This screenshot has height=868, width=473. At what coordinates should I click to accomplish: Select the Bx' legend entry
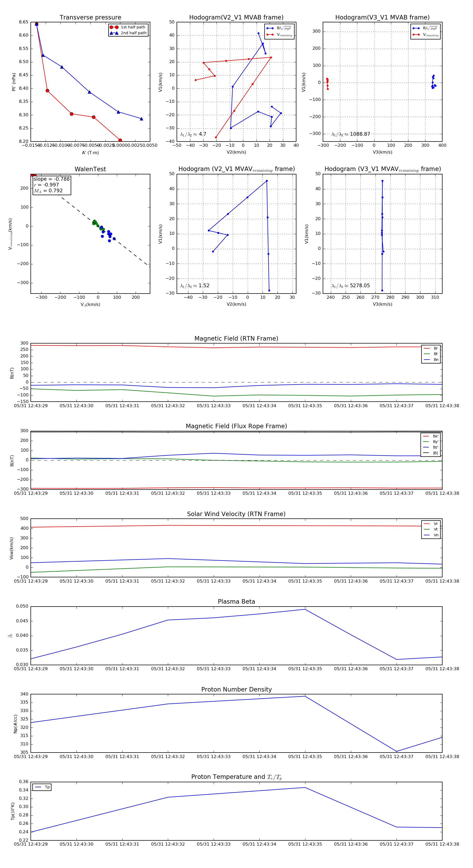coord(431,436)
